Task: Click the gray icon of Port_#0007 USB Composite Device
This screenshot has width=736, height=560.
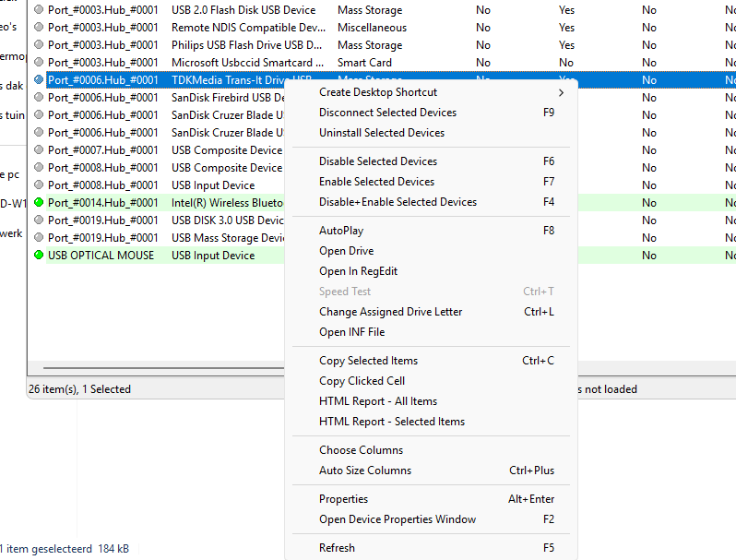Action: tap(39, 149)
